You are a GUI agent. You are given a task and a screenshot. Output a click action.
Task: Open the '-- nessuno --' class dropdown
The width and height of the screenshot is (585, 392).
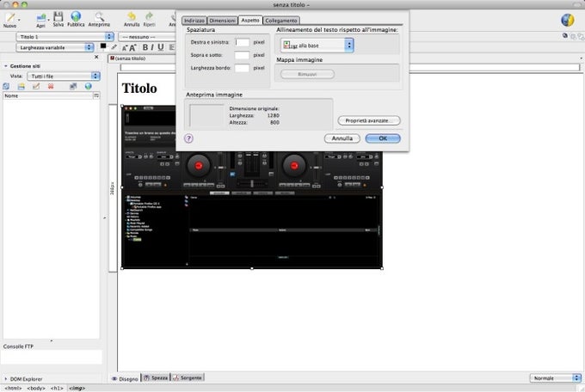[147, 37]
